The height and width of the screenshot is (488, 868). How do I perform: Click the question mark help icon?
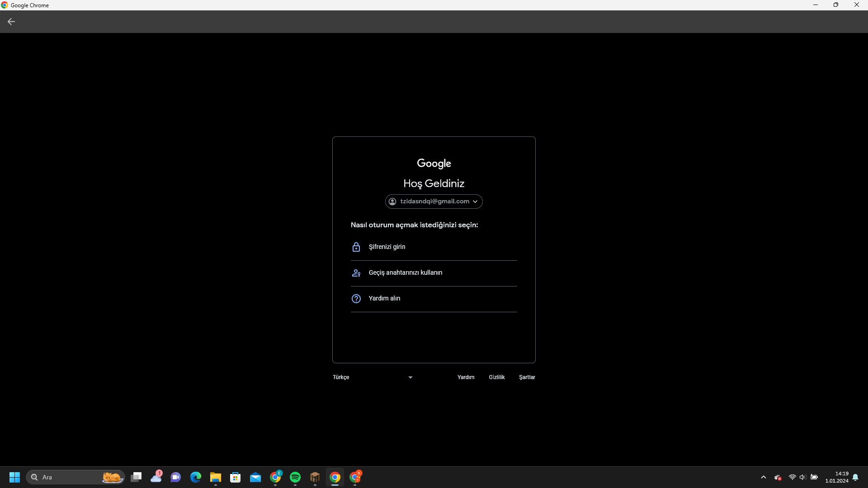[x=356, y=299]
